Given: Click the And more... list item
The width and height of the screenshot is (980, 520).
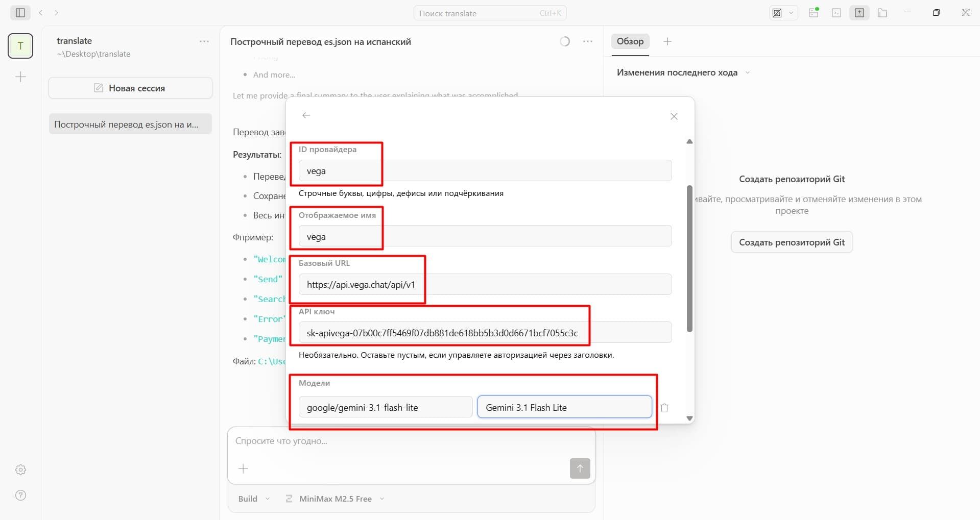Looking at the screenshot, I should [274, 75].
